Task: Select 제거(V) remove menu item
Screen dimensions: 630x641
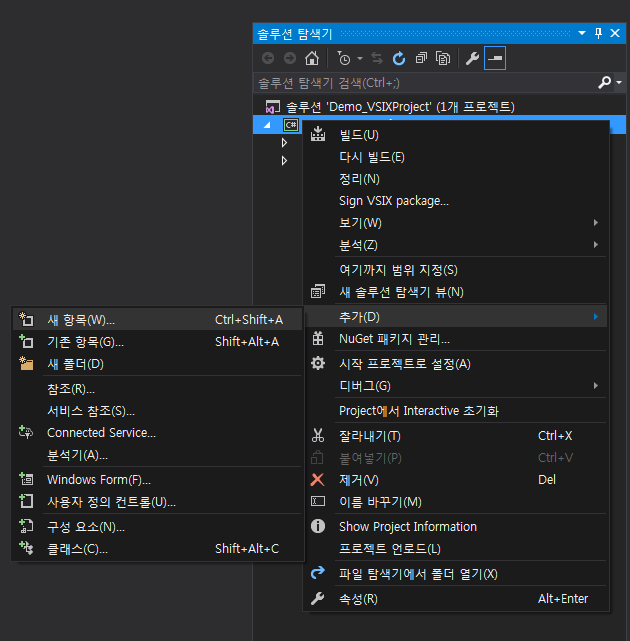Action: point(456,480)
